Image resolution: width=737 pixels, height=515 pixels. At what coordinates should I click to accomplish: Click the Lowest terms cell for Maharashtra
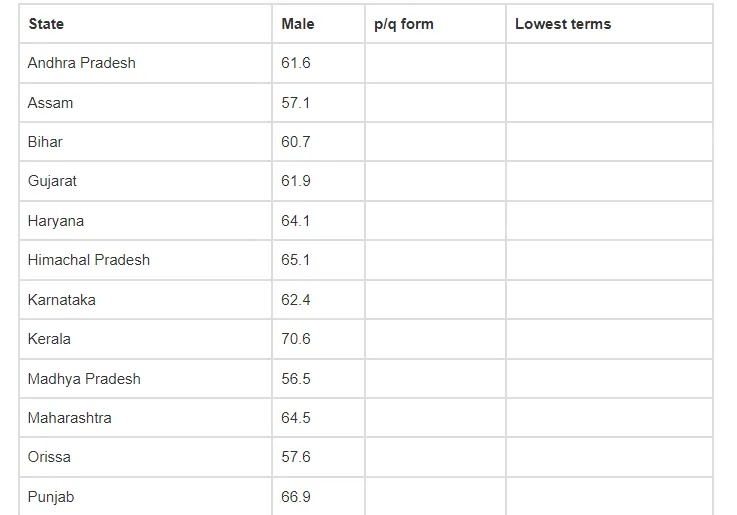pyautogui.click(x=609, y=418)
